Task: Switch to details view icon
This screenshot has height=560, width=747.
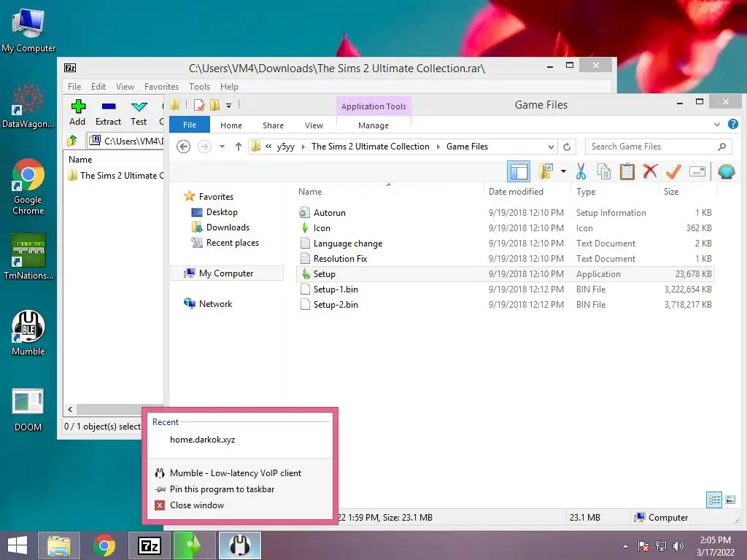Action: click(x=713, y=499)
